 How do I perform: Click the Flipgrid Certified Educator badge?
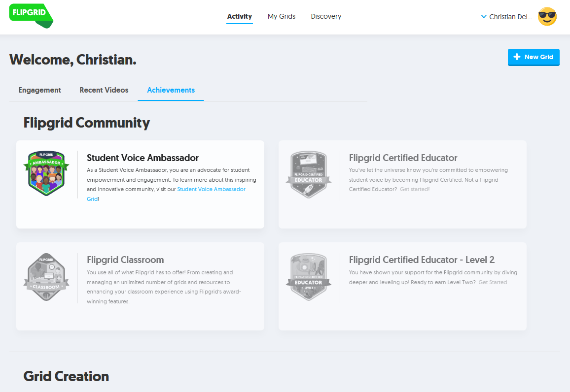pyautogui.click(x=309, y=175)
